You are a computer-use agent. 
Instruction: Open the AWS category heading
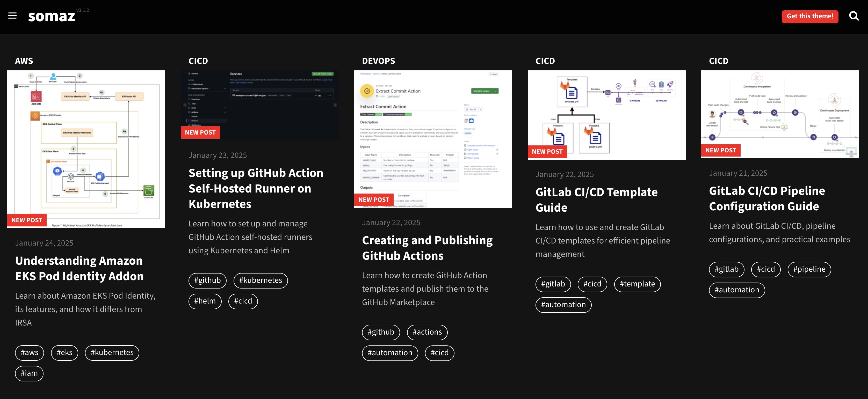tap(24, 61)
